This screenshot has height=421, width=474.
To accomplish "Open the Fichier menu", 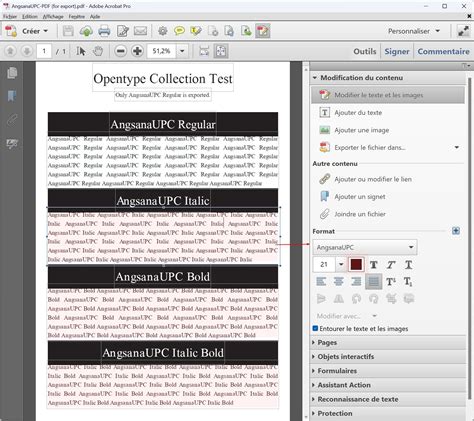I will pos(10,16).
